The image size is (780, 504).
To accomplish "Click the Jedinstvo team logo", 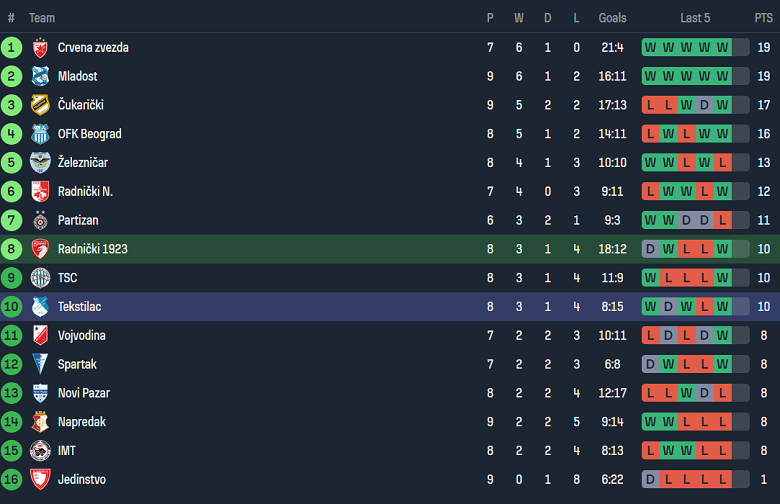I will tap(40, 479).
